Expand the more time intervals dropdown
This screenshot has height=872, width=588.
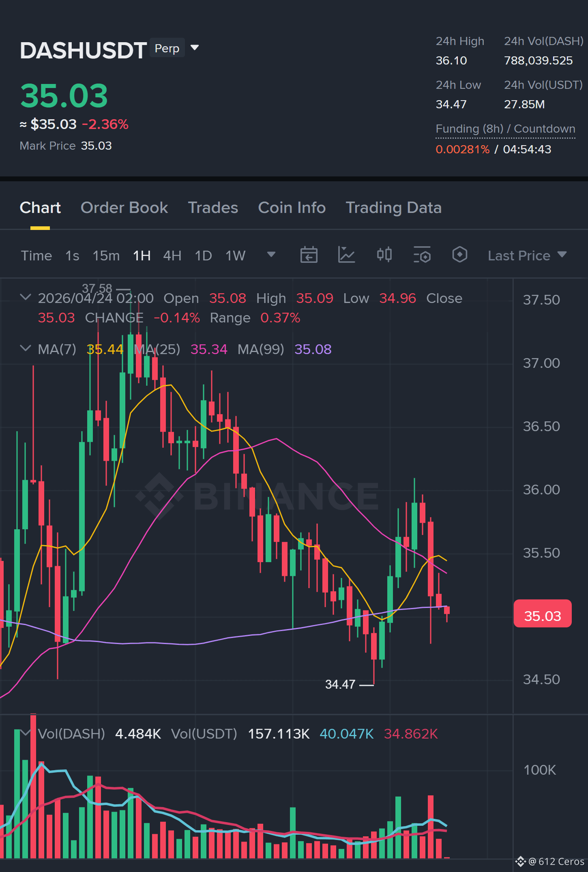pyautogui.click(x=271, y=255)
